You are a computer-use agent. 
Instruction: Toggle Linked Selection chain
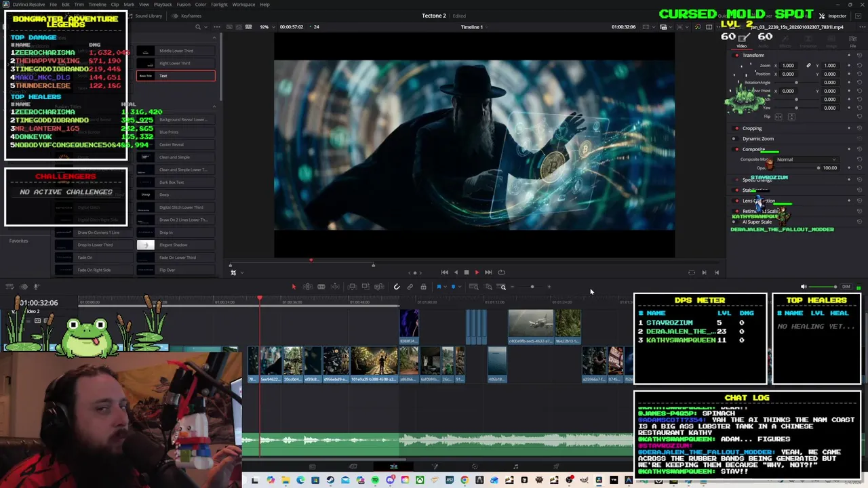[x=410, y=287]
